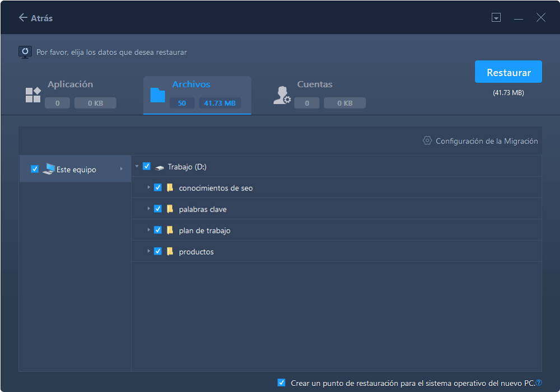Select the productos row text

point(196,251)
